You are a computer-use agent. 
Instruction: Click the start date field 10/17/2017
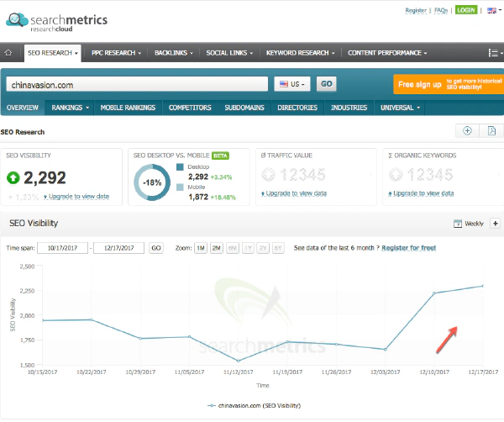pyautogui.click(x=62, y=248)
